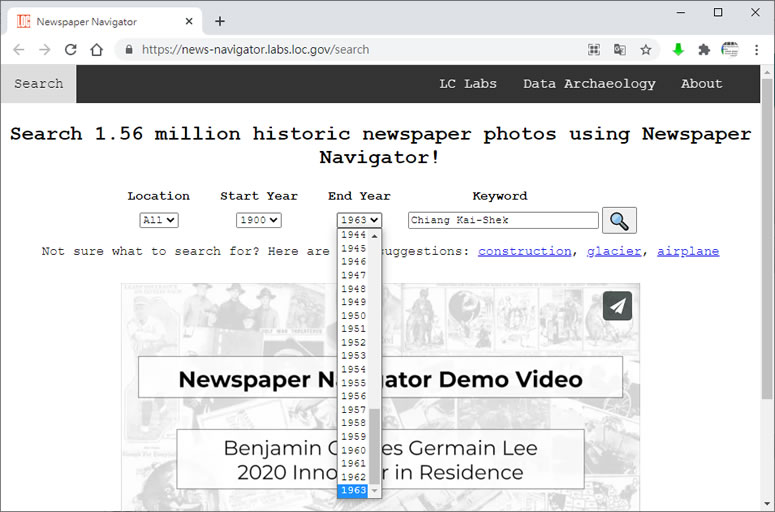View site security padlock info

[129, 49]
